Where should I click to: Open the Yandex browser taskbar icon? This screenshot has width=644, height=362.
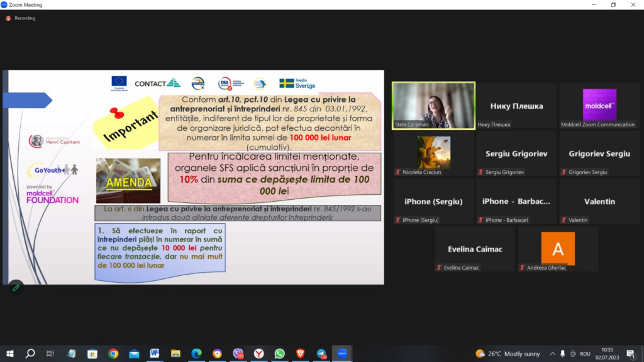point(258,353)
